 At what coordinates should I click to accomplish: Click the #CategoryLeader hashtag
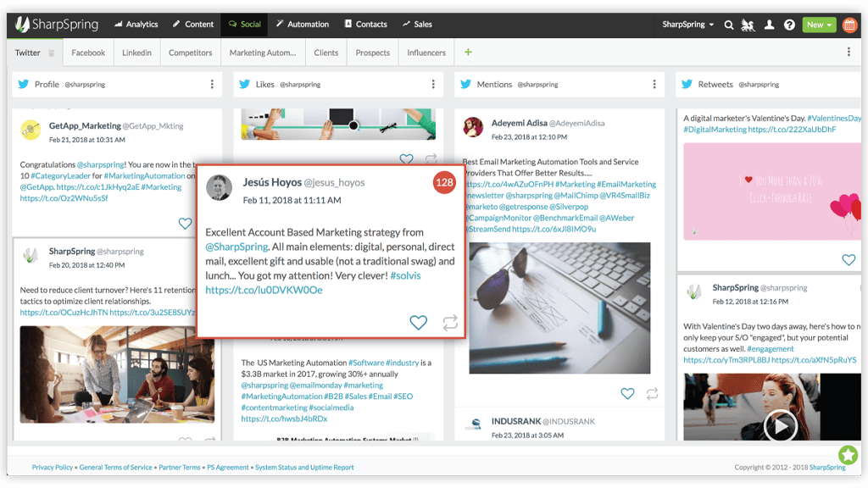pyautogui.click(x=61, y=176)
